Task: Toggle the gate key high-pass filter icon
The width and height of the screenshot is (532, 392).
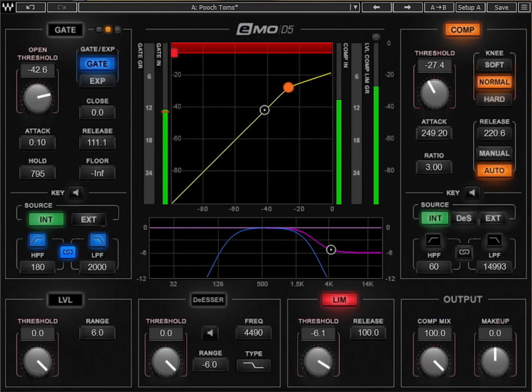Action: click(x=37, y=240)
